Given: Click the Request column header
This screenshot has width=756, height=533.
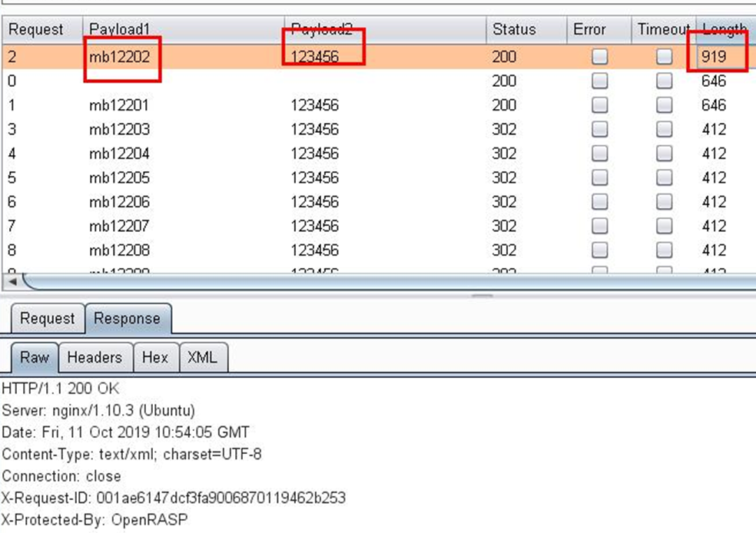Looking at the screenshot, I should click(x=42, y=30).
